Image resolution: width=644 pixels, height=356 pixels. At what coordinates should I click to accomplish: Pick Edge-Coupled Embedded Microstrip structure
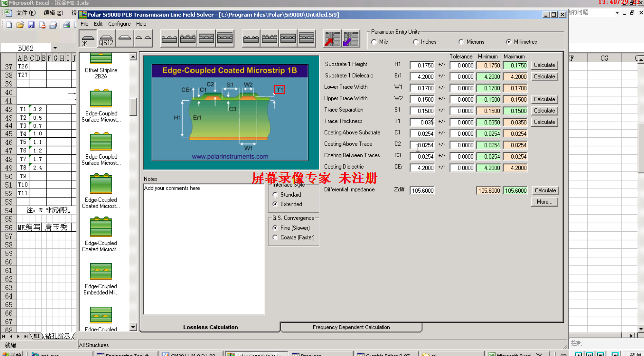click(x=101, y=278)
